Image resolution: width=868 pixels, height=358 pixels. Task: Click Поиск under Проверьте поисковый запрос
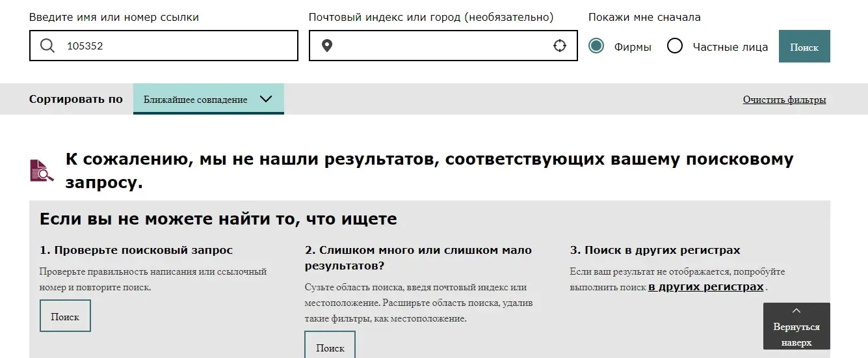pos(65,316)
